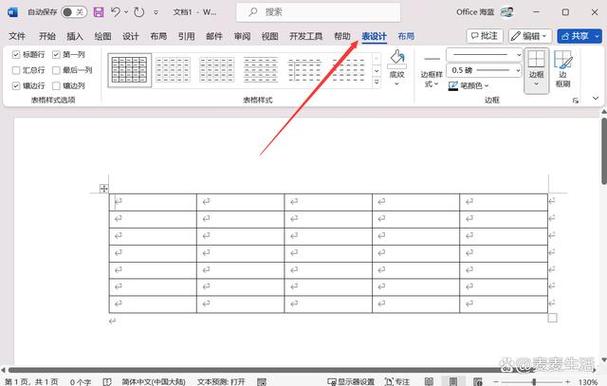The width and height of the screenshot is (607, 386).
Task: Switch to the 插入 tab
Action: click(75, 36)
